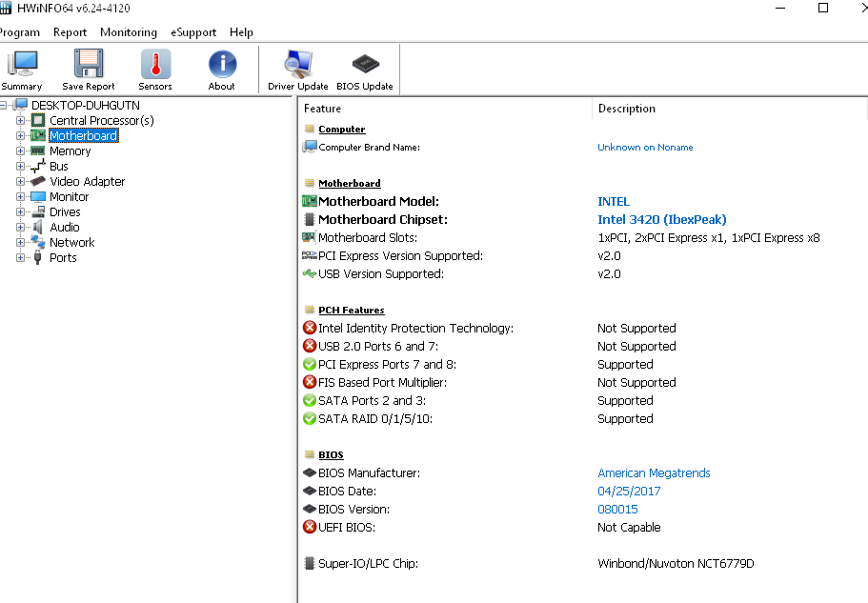Click the Computer section heading

tap(341, 129)
